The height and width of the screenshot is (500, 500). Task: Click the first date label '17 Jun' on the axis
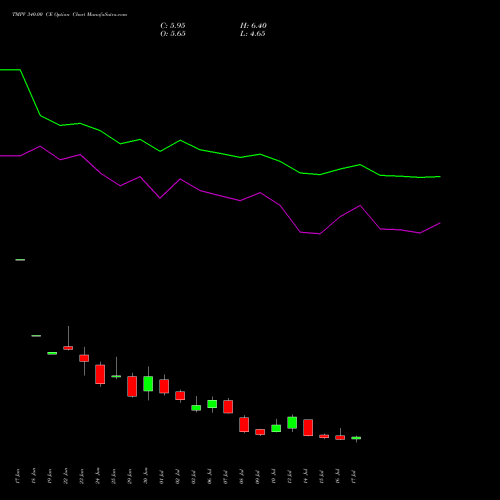tap(18, 476)
